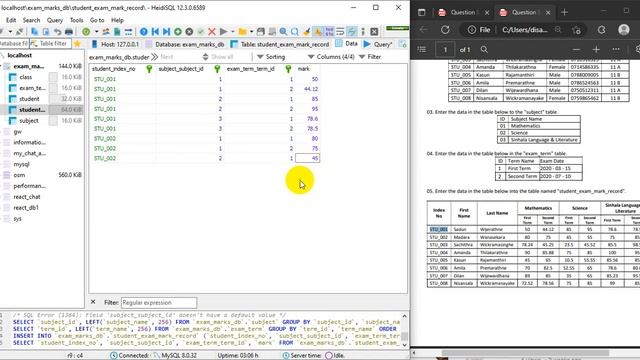This screenshot has width=640, height=360.
Task: Click the Copy icon in HeidiSQL toolbar
Action: click(x=35, y=31)
